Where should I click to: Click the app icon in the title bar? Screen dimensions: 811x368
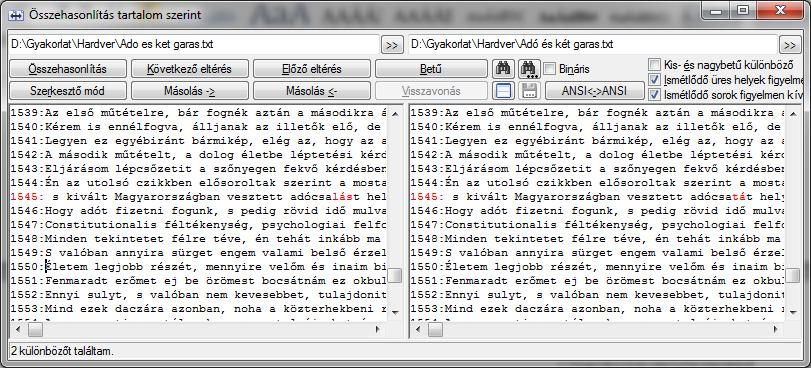click(x=17, y=15)
